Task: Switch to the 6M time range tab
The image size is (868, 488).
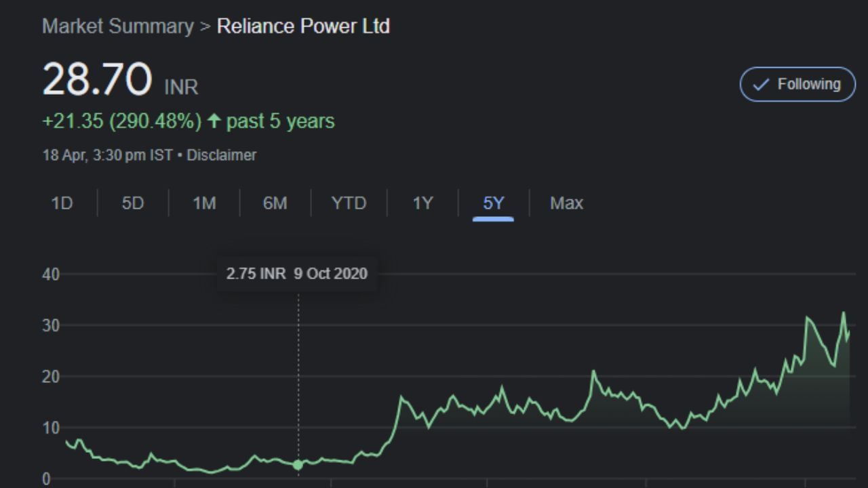Action: click(x=275, y=203)
